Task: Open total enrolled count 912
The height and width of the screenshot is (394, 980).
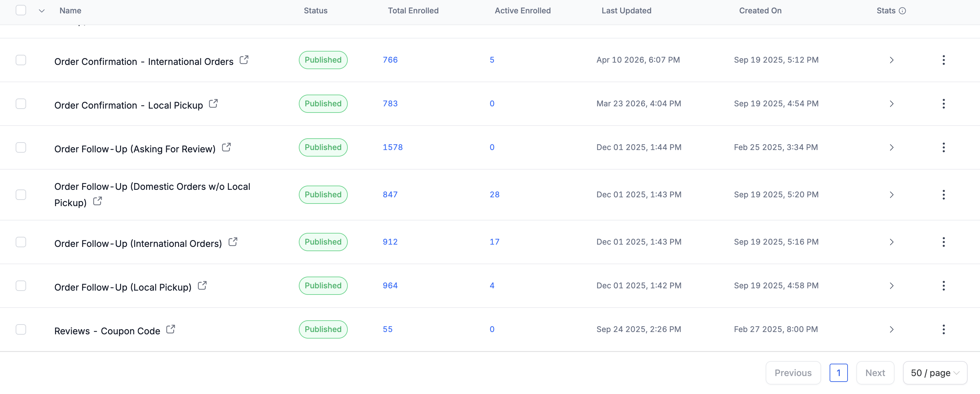Action: 390,242
